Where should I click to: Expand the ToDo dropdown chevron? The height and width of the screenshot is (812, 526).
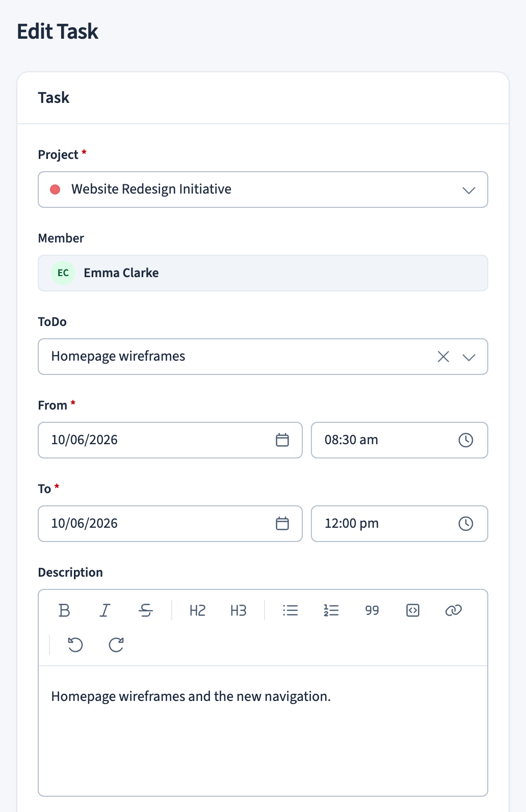click(x=469, y=357)
